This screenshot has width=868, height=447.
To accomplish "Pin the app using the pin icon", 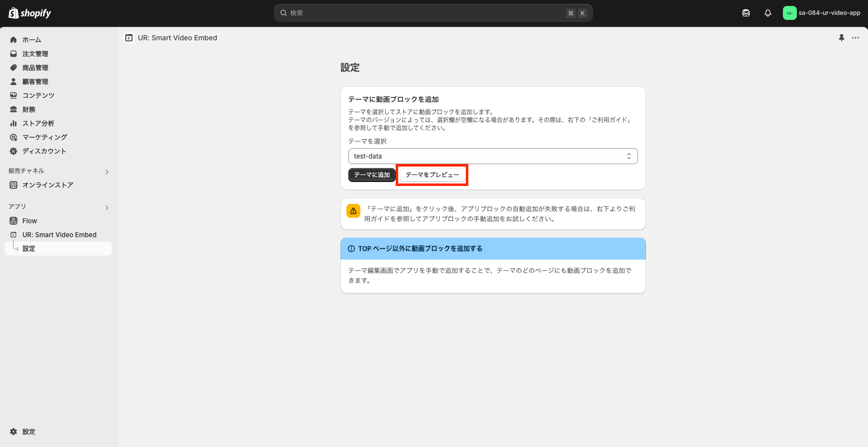I will (x=842, y=38).
